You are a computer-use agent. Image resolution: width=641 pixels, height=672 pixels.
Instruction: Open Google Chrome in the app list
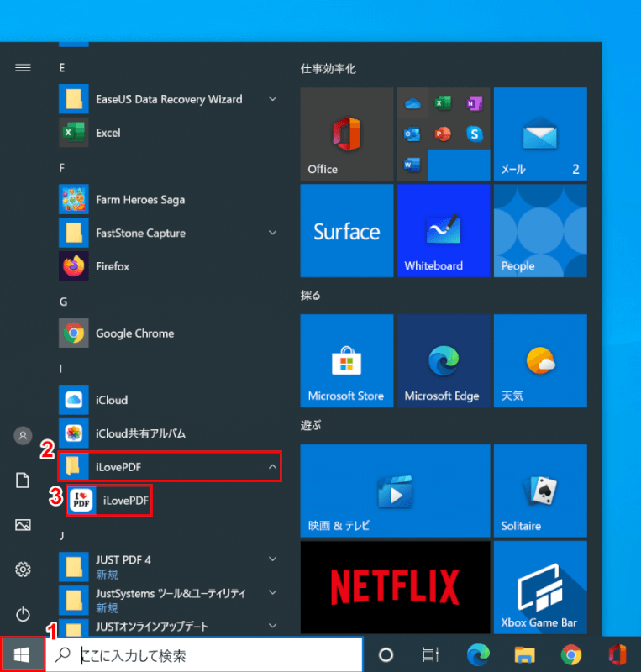tap(134, 333)
